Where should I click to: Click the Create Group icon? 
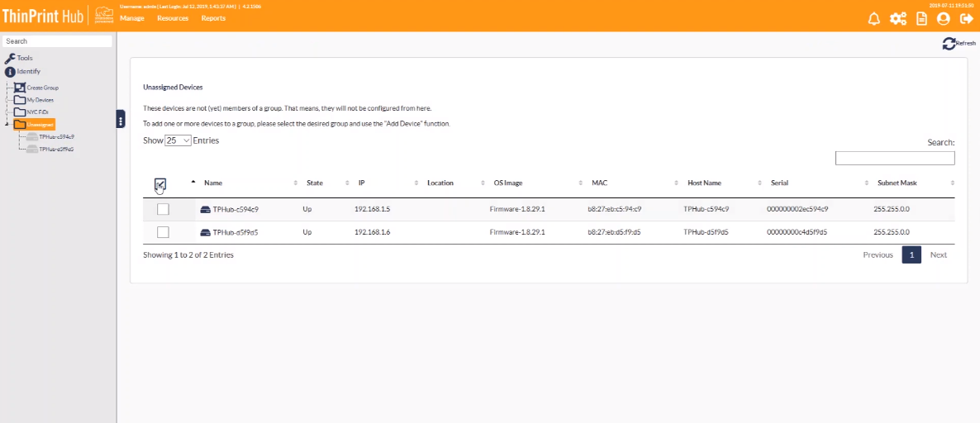(19, 88)
